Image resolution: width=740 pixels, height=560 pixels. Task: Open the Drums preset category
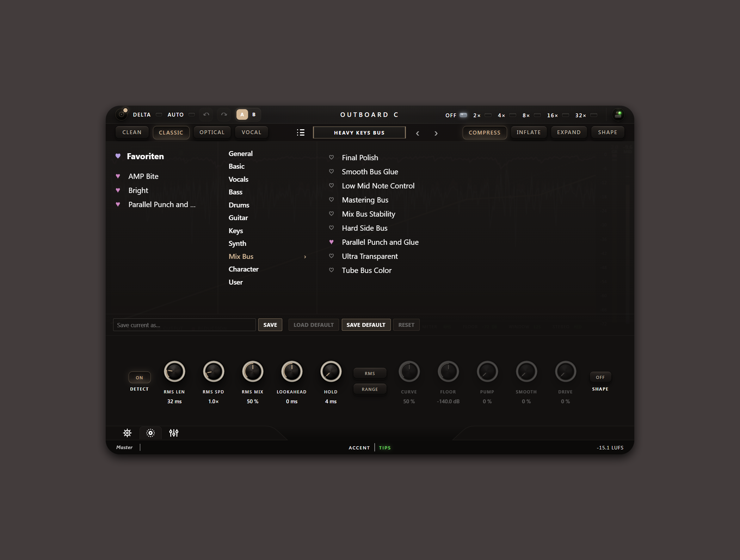coord(239,205)
